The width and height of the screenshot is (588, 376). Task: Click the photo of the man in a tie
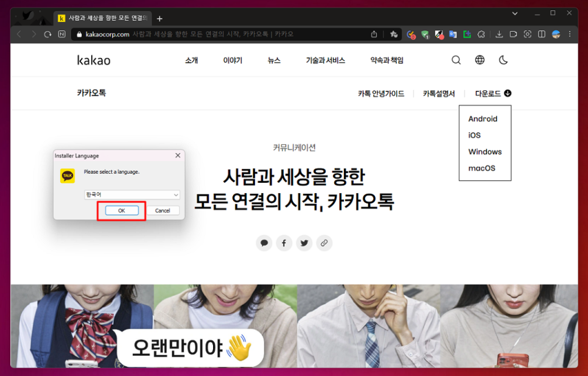click(x=369, y=325)
